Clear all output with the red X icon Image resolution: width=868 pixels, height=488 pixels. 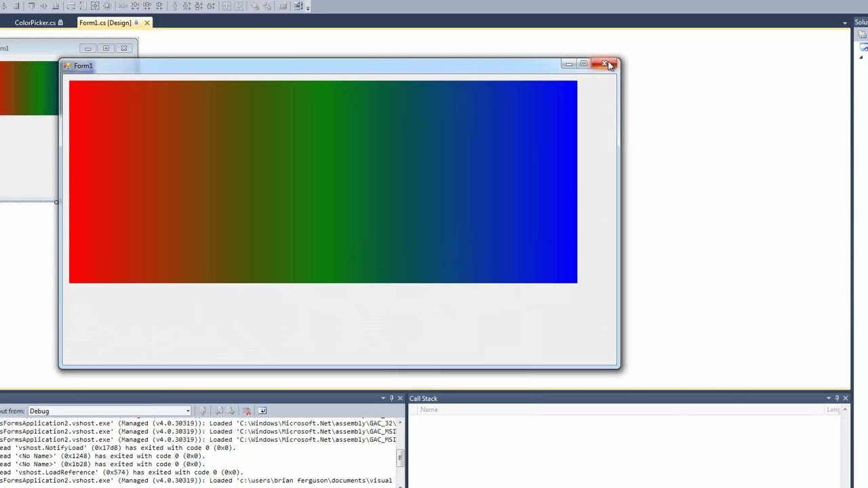tap(247, 411)
